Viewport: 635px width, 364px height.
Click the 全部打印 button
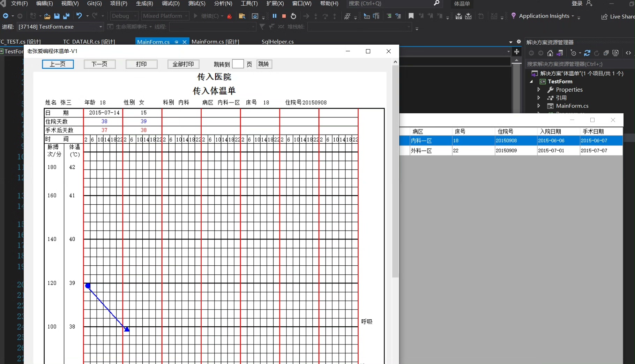[183, 64]
